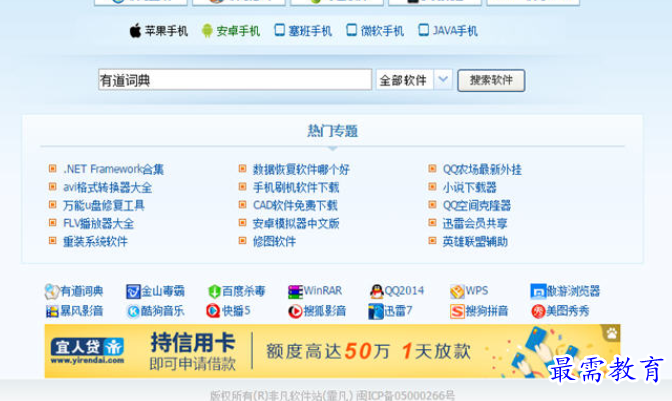Click the QQ2014 penguin icon
This screenshot has width=672, height=401.
[x=376, y=291]
